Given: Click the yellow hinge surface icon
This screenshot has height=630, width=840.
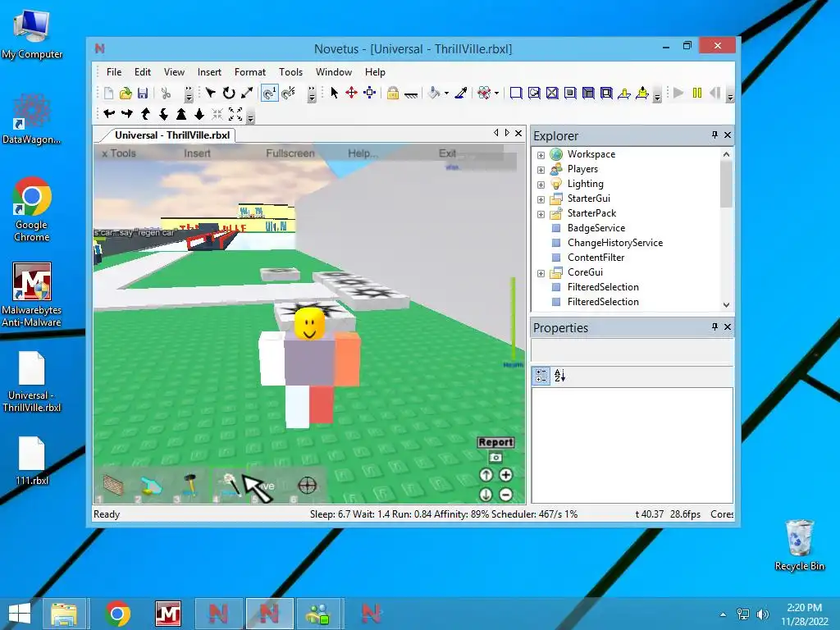Looking at the screenshot, I should click(624, 94).
